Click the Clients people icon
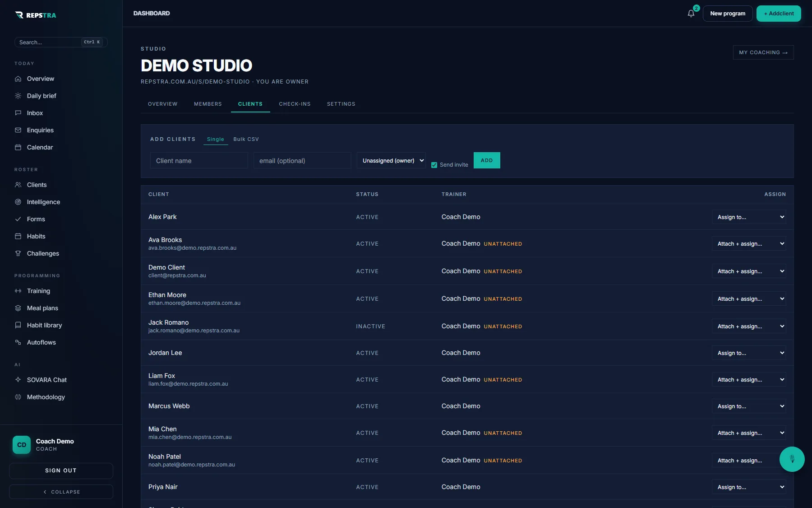Screen dimensions: 812x508 [18, 185]
